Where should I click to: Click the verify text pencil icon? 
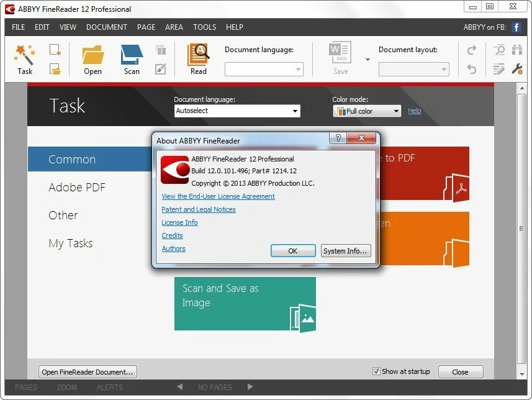tap(498, 70)
